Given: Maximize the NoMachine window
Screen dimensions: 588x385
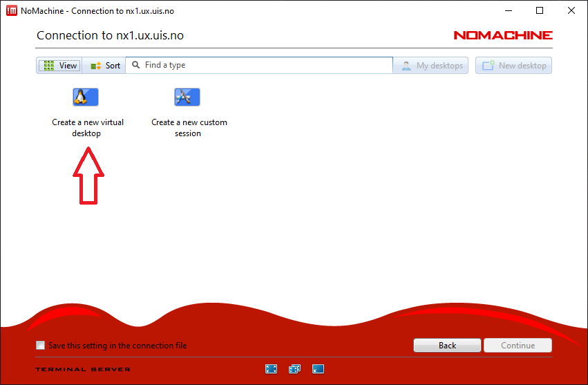Looking at the screenshot, I should (x=539, y=10).
